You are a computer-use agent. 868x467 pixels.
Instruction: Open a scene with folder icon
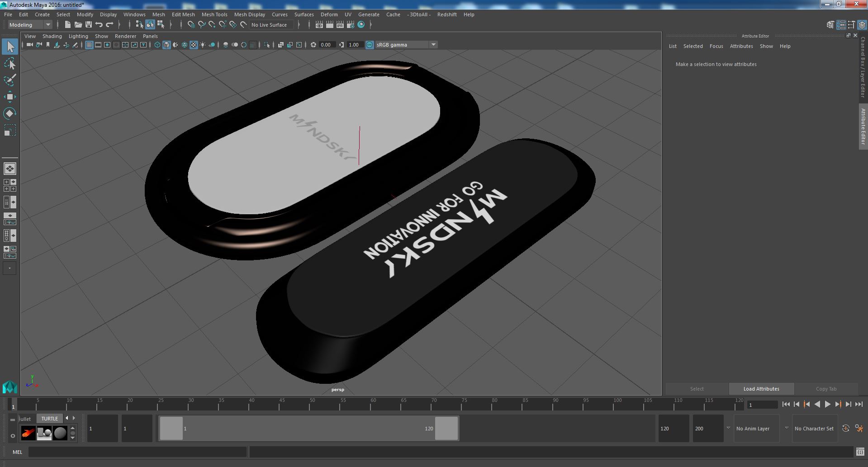pyautogui.click(x=78, y=25)
